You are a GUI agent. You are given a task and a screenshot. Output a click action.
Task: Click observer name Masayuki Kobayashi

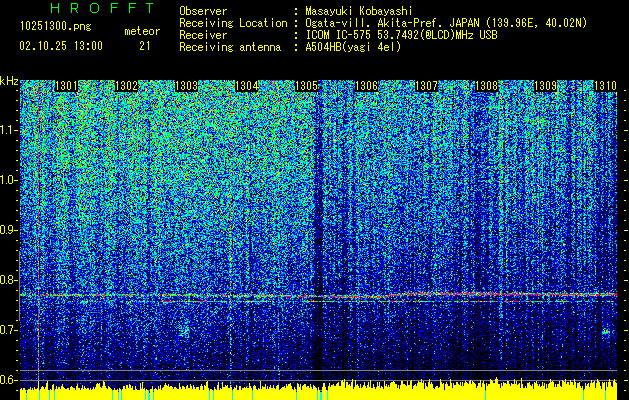pos(359,11)
